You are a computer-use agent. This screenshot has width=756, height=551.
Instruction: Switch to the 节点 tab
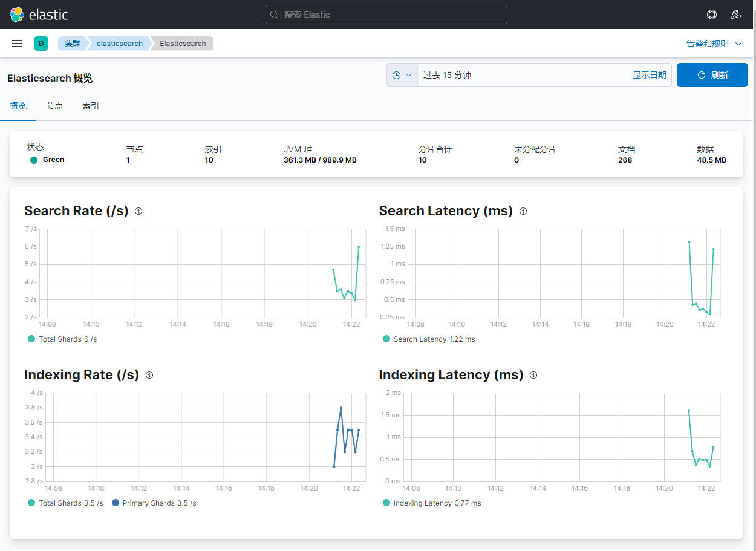(54, 106)
